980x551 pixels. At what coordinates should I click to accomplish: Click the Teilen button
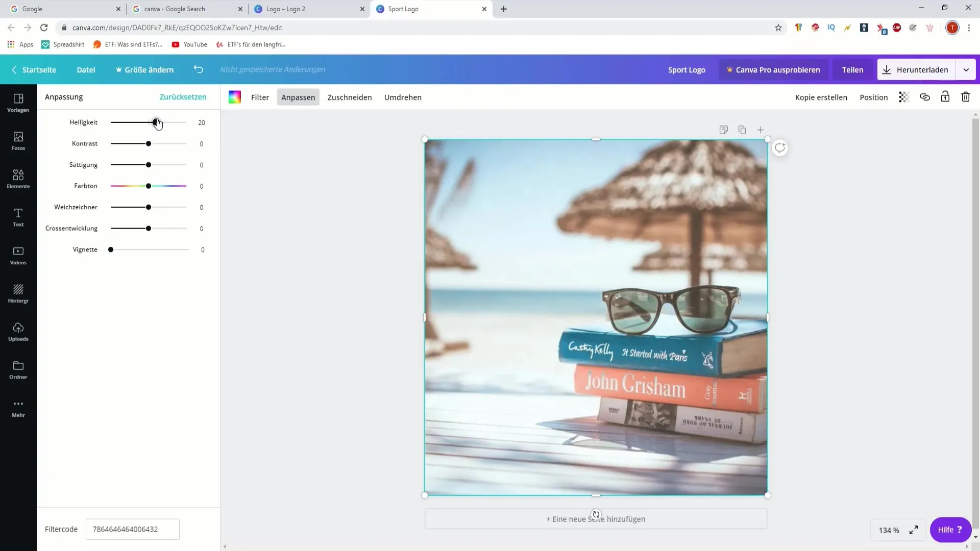(x=852, y=70)
